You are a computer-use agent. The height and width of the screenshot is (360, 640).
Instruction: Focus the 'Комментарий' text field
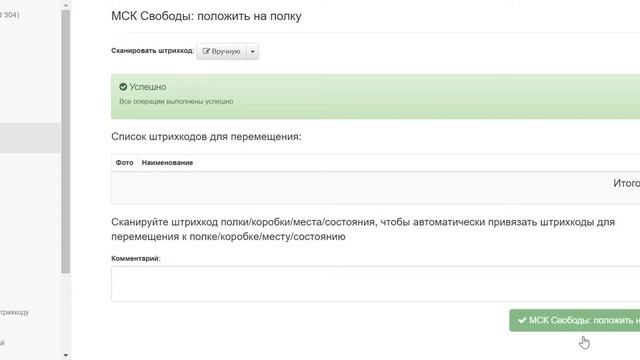(376, 284)
